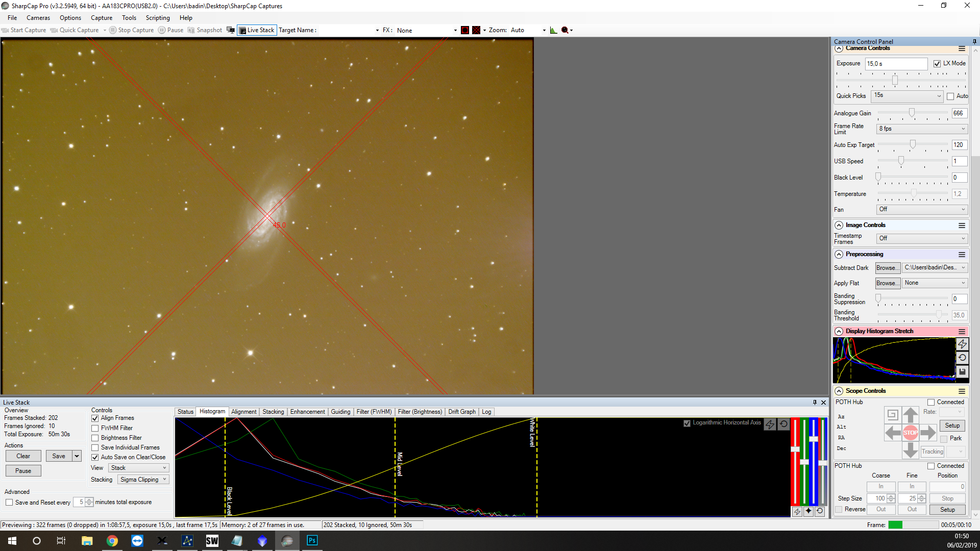The width and height of the screenshot is (980, 551).
Task: Enable the FWHM Filter checkbox
Action: [95, 428]
